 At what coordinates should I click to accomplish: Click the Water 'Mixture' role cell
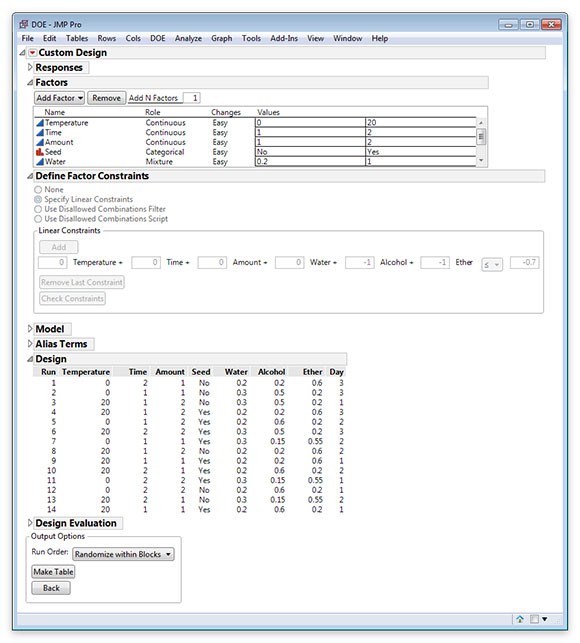(159, 162)
